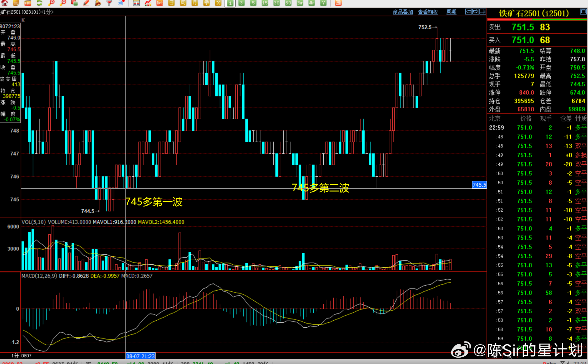Screen dimensions: 588x364
Task: Maximize the 铁矿石2501 quote panel
Action: (x=583, y=12)
